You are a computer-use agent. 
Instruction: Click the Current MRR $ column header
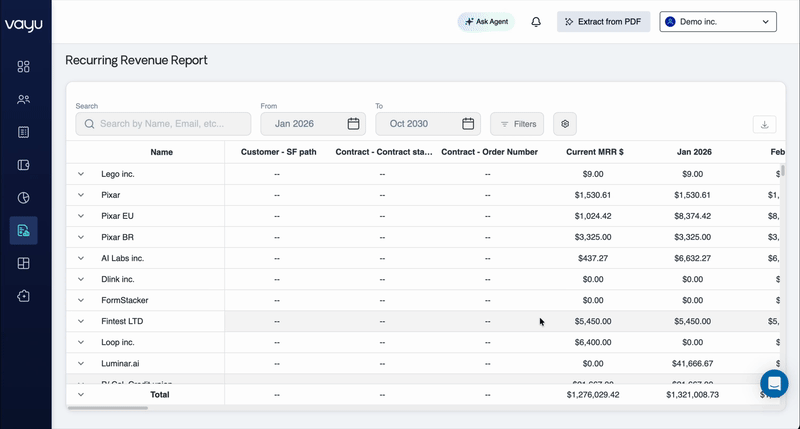(594, 152)
